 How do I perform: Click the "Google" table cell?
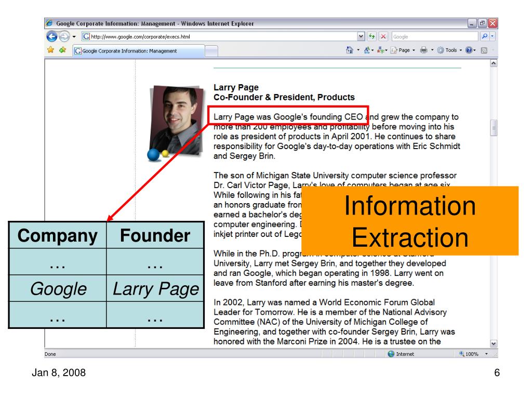click(x=58, y=289)
